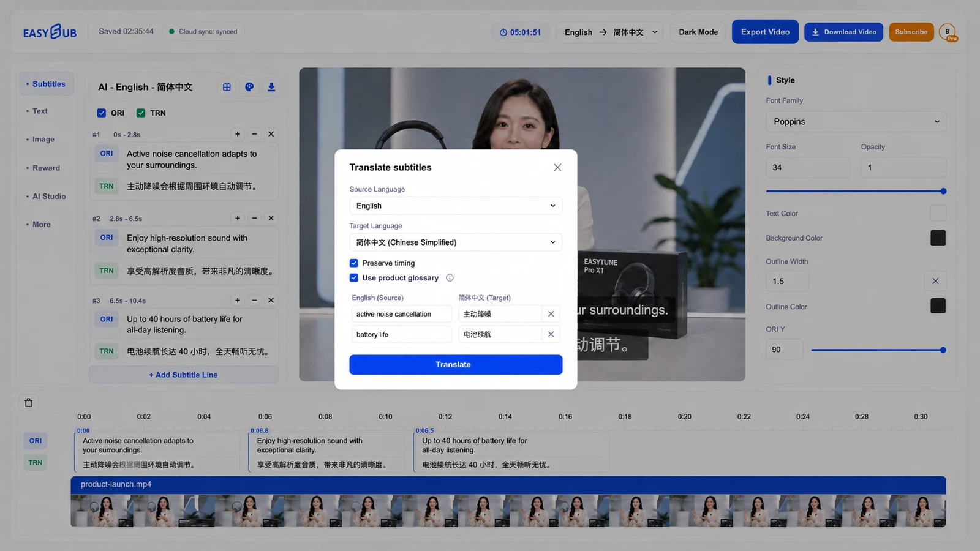This screenshot has height=551, width=980.
Task: Open the Outline Color swatch
Action: (x=938, y=306)
